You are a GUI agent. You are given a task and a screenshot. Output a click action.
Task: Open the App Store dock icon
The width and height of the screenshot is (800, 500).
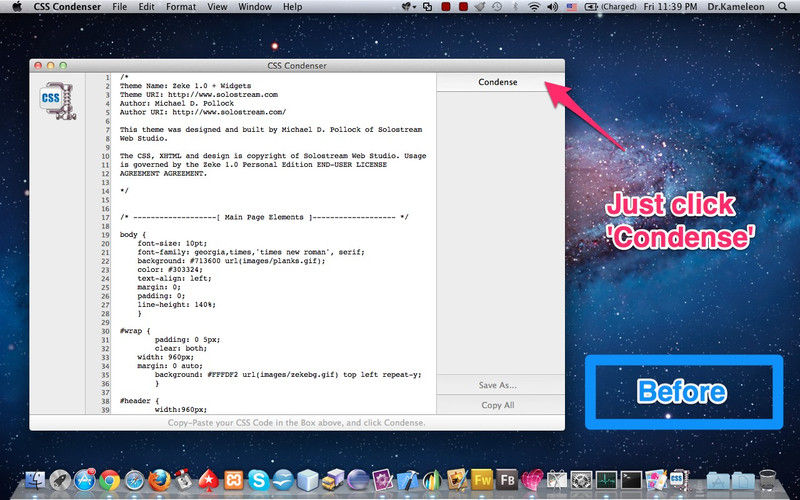tap(84, 481)
